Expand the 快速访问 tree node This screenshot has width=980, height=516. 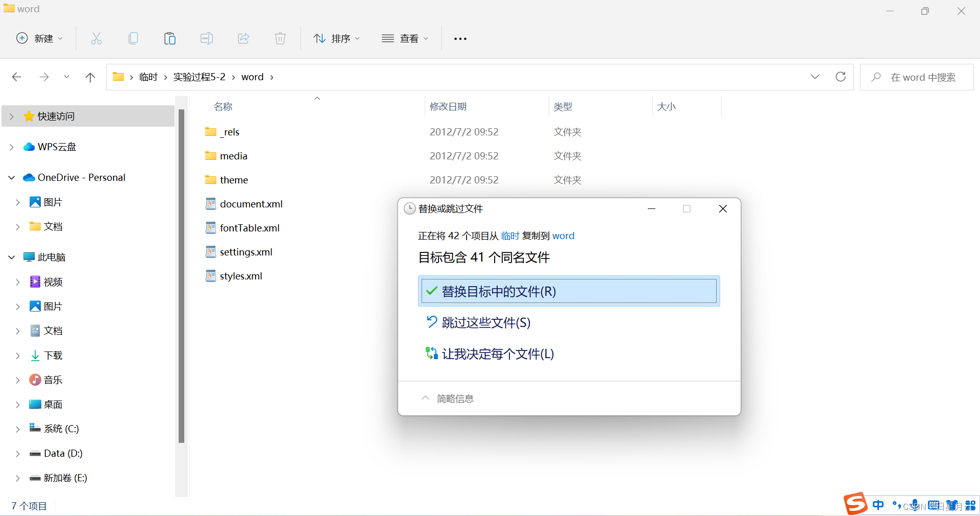[x=11, y=116]
